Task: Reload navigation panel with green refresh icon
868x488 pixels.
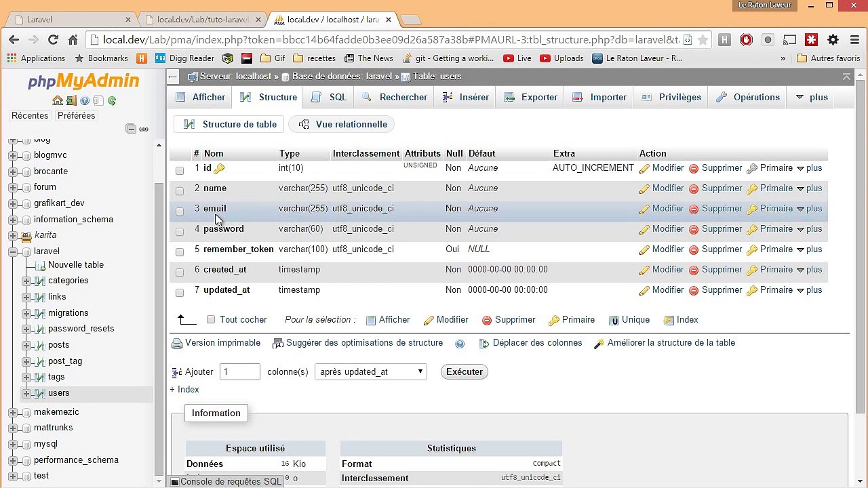Action: tap(112, 101)
